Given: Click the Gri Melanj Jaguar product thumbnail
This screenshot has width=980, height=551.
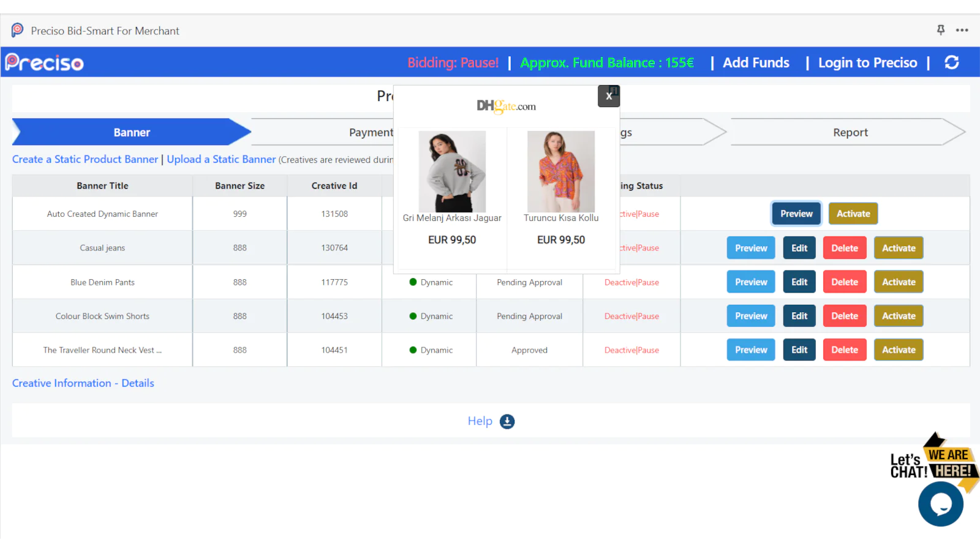Looking at the screenshot, I should tap(452, 171).
